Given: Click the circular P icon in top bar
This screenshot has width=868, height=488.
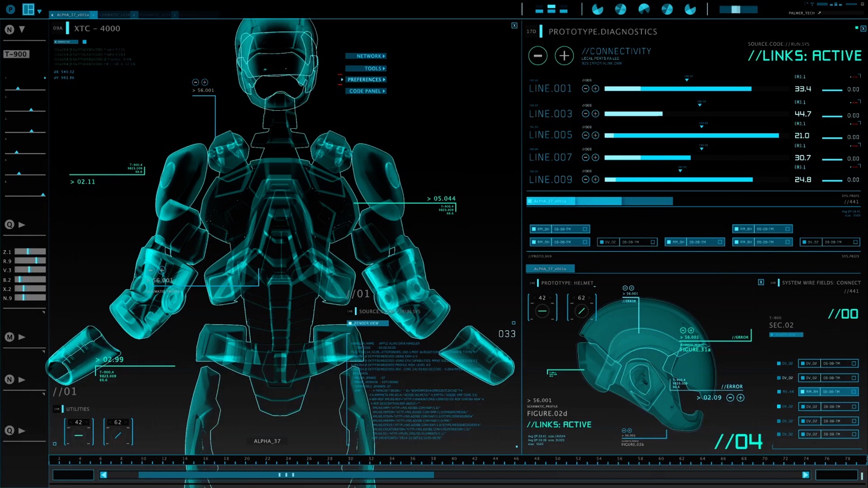Looking at the screenshot, I should (10, 9).
